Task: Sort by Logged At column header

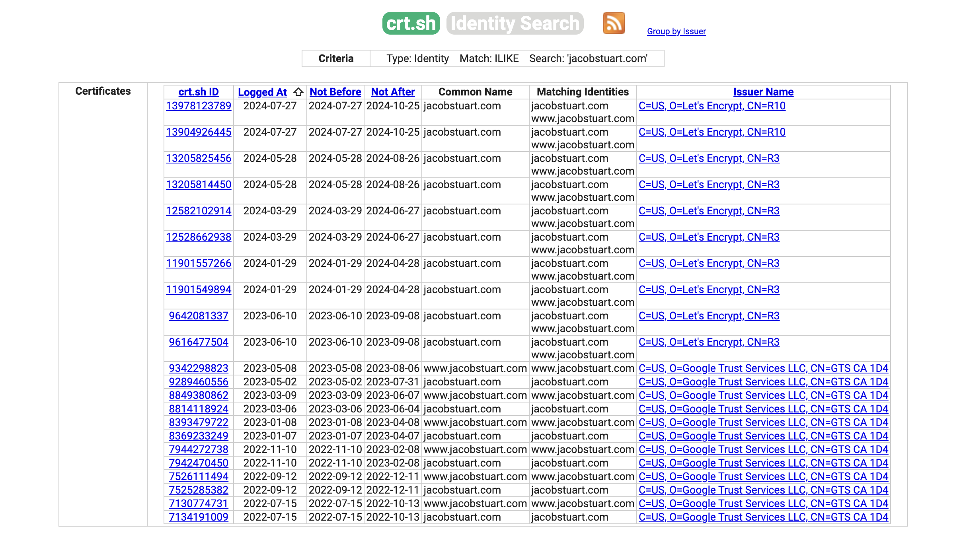Action: tap(262, 92)
